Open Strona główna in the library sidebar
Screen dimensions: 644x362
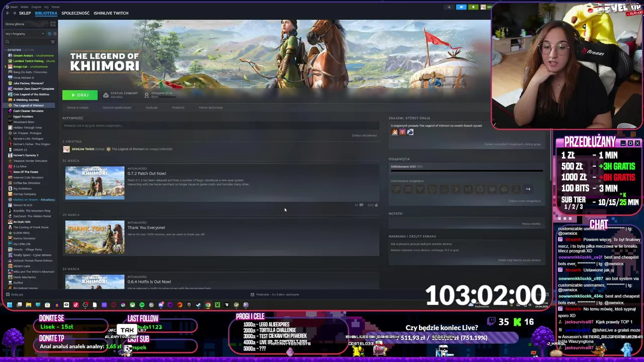click(25, 24)
